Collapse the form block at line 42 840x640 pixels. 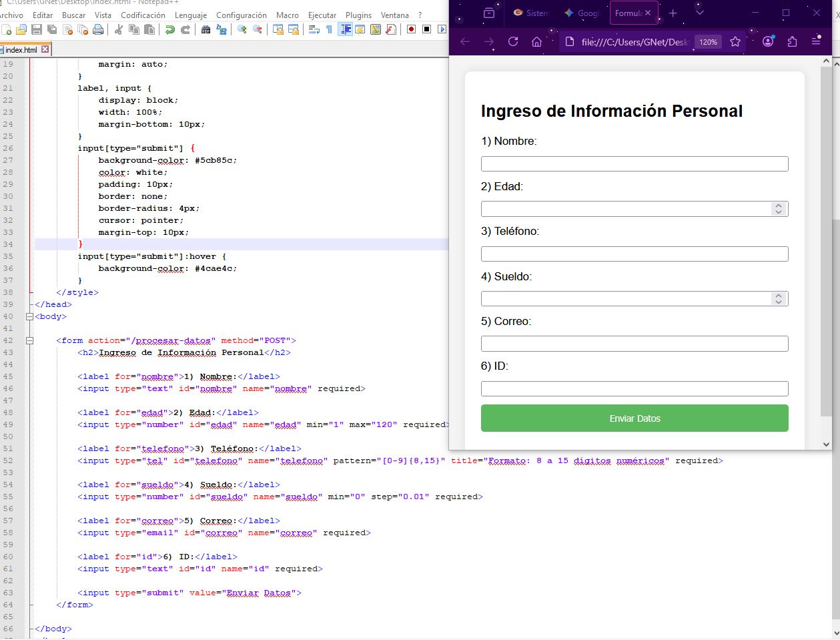tap(29, 340)
